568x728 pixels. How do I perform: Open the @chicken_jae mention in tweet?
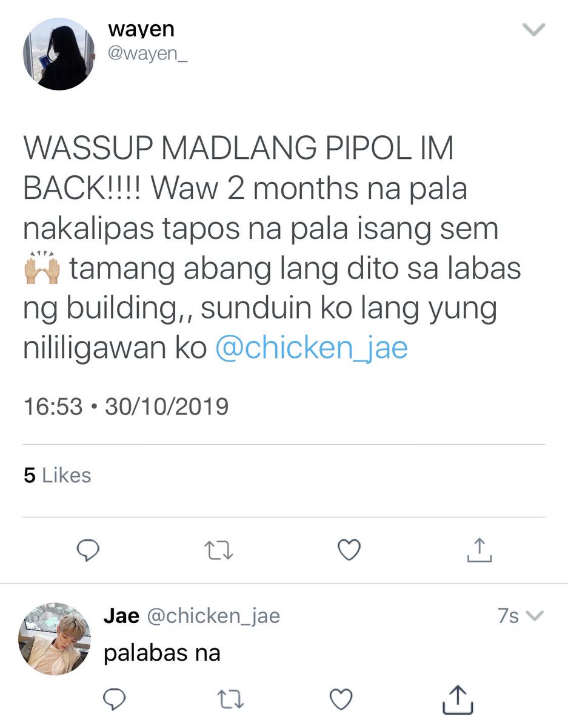coord(312,349)
